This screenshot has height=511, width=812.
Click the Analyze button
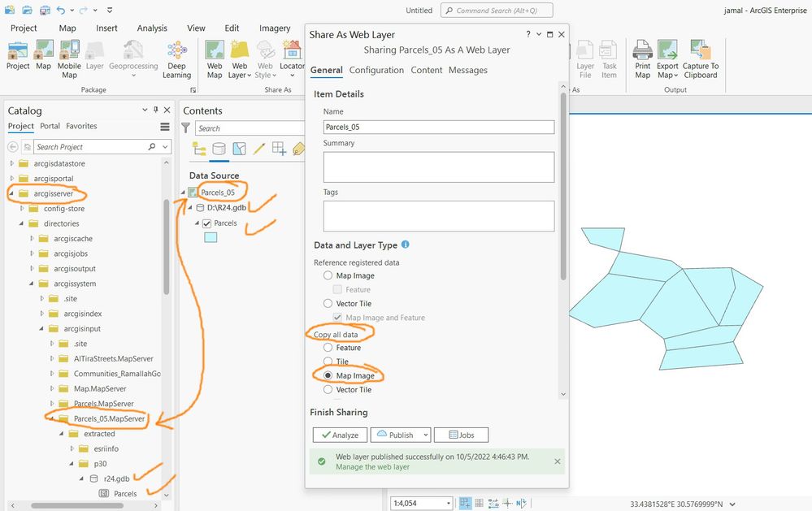point(340,435)
